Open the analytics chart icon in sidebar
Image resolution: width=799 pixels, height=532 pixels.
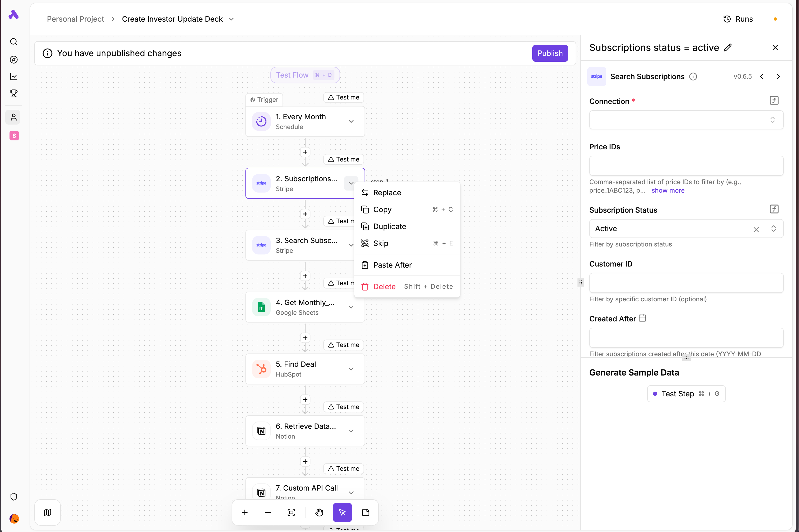13,77
